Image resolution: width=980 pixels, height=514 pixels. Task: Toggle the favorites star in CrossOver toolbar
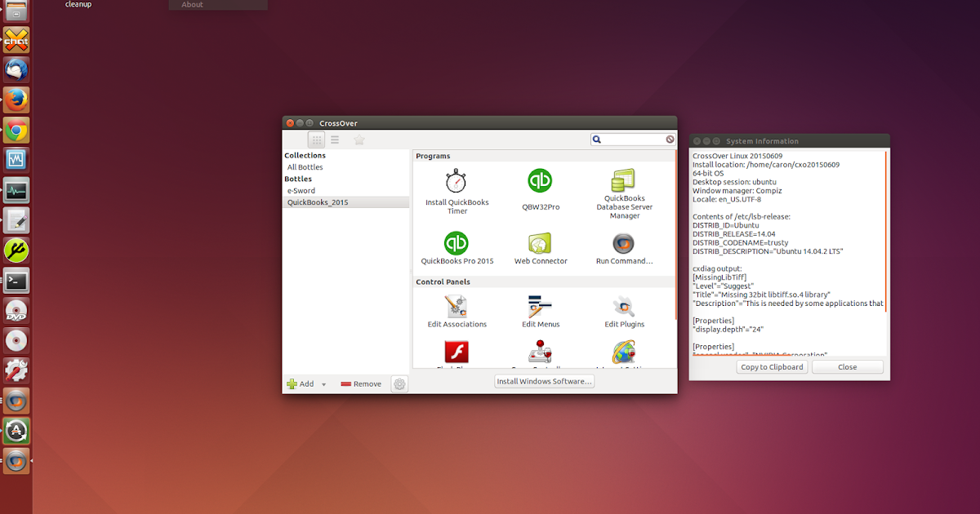[359, 140]
